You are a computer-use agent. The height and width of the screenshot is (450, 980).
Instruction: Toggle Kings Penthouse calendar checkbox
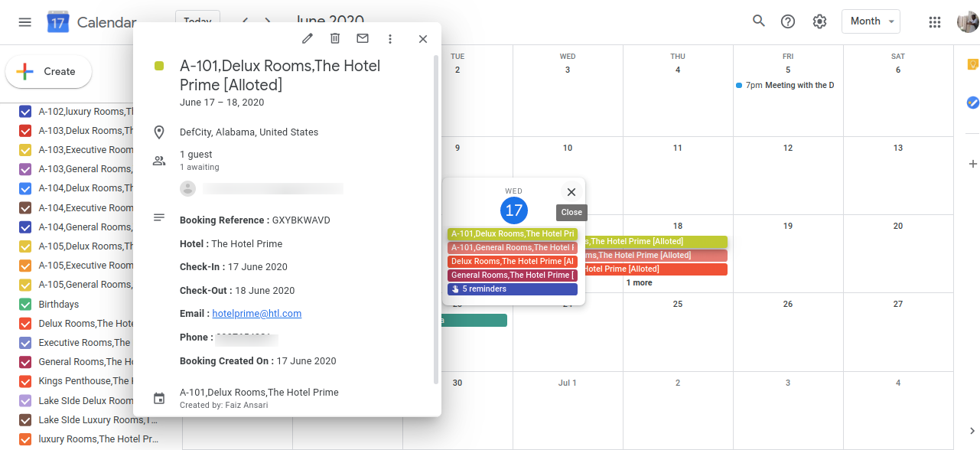point(25,381)
